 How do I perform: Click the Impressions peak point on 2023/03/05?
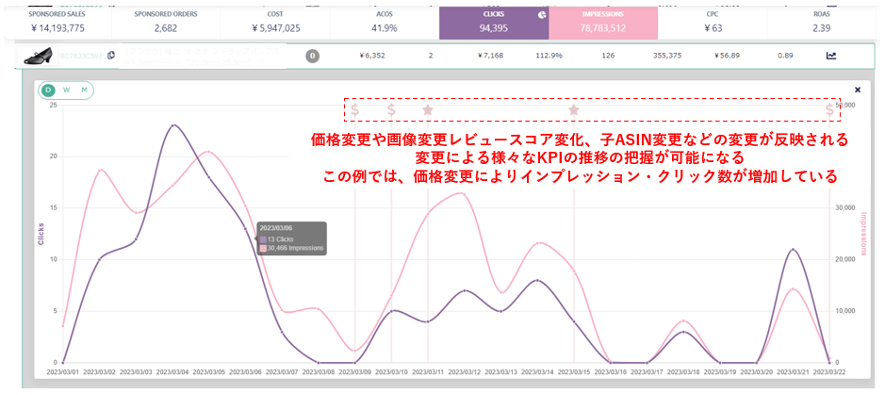coord(209,152)
